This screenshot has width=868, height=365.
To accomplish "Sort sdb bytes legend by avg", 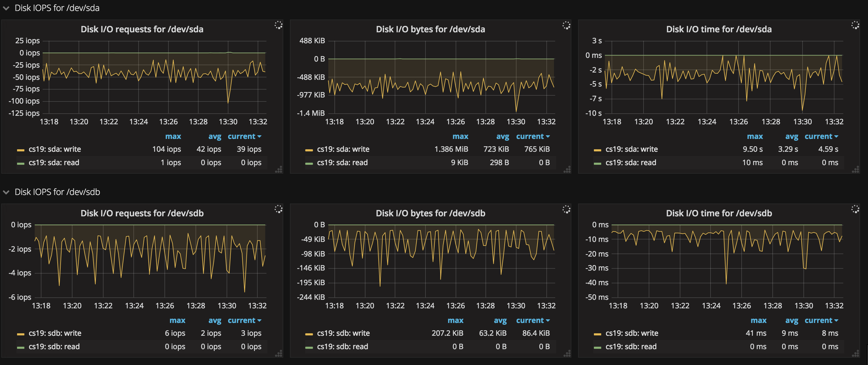I will pyautogui.click(x=500, y=321).
